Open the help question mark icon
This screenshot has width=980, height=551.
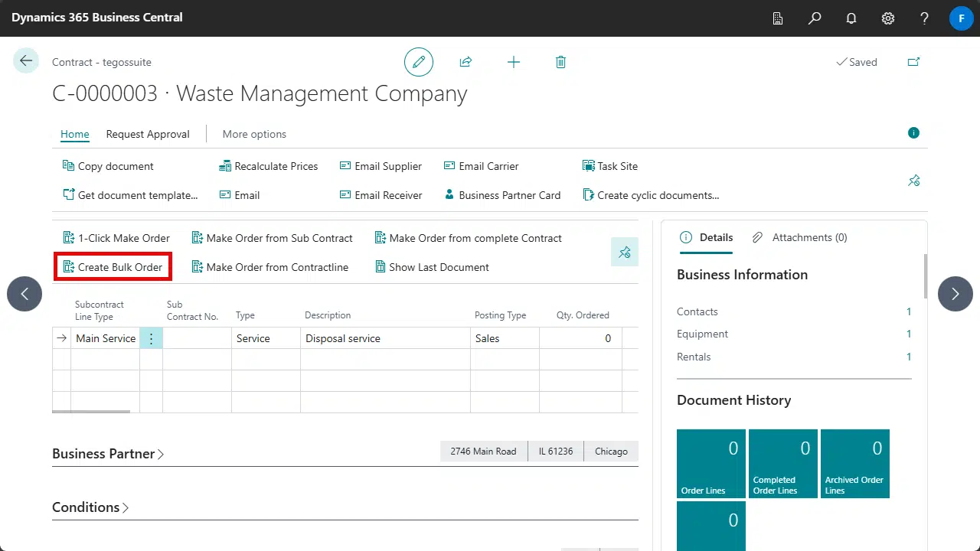(924, 18)
